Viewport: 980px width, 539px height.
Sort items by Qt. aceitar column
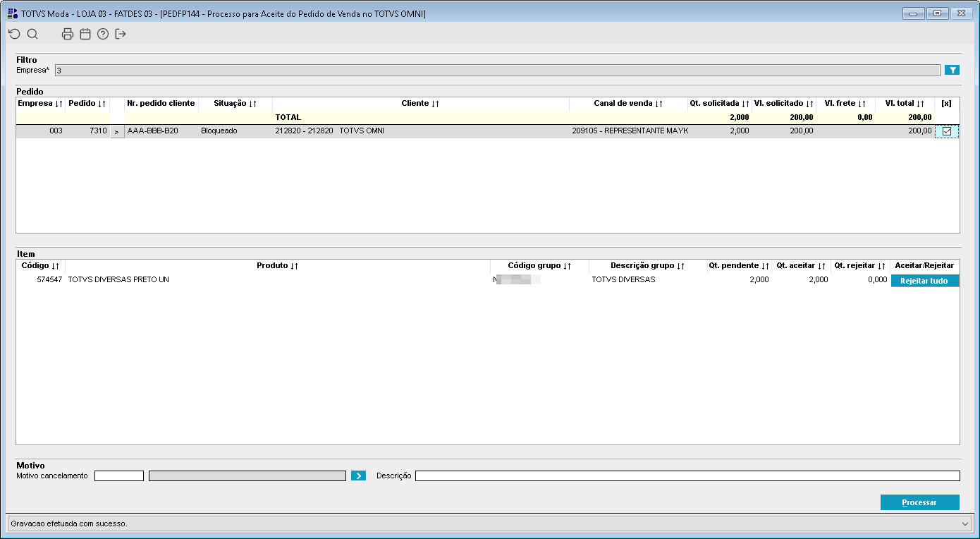click(801, 266)
